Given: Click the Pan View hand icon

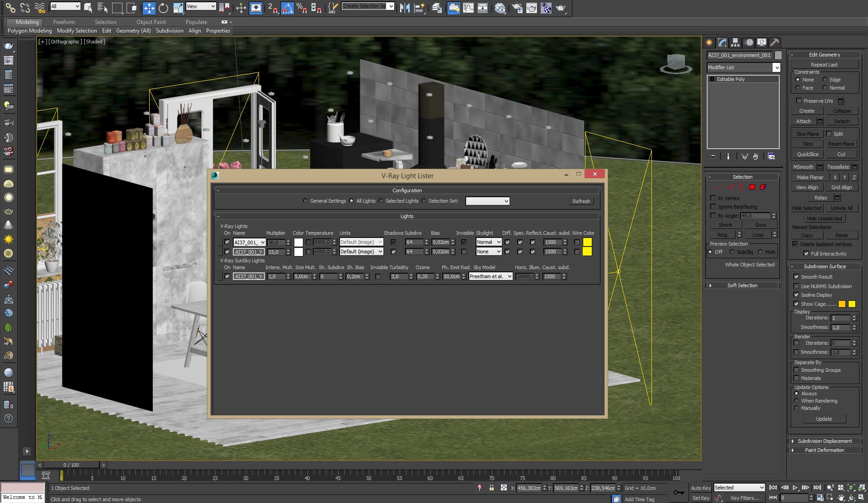Looking at the screenshot, I should (841, 498).
